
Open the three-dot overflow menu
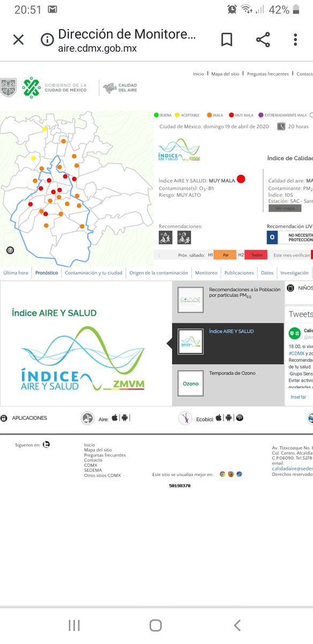click(x=295, y=40)
